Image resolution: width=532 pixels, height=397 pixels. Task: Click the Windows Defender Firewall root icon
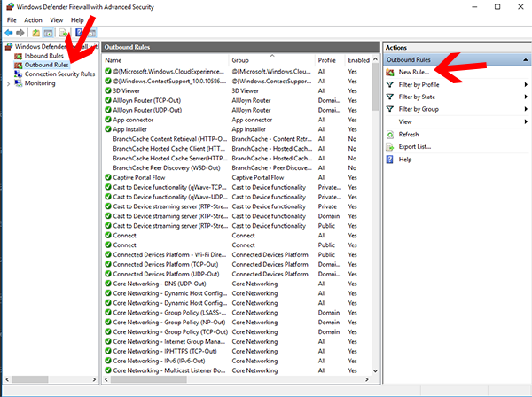click(x=9, y=46)
